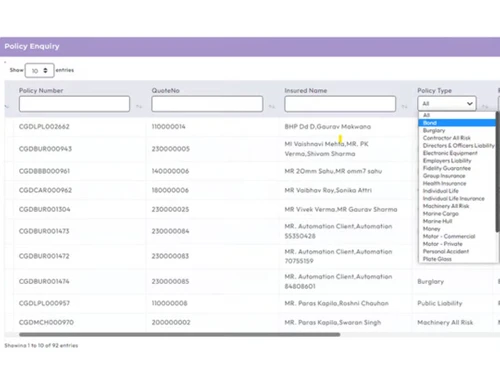Click insured name BHP Dd D,Gaurav Makwana
This screenshot has width=500, height=375.
(x=328, y=127)
